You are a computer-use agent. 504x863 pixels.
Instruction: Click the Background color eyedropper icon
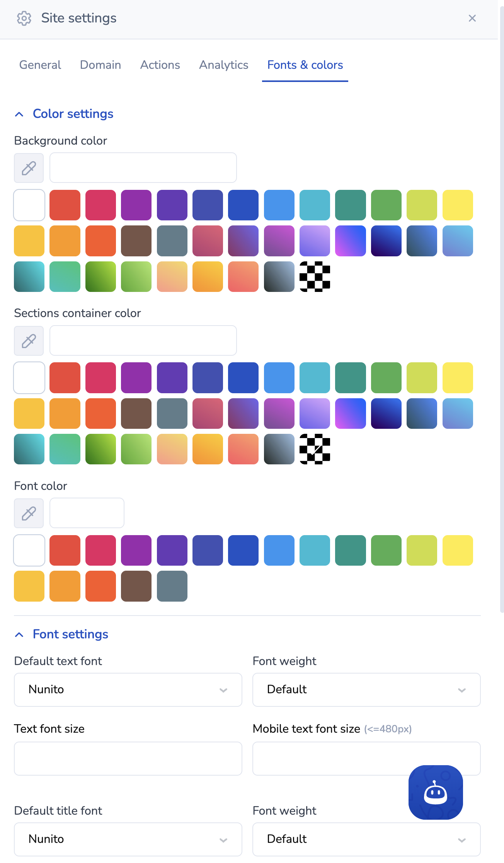pyautogui.click(x=29, y=168)
